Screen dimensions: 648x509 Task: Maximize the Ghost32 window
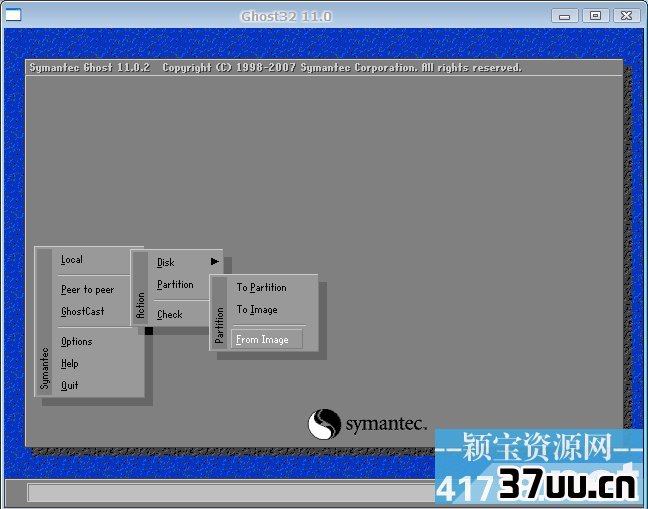click(x=595, y=16)
